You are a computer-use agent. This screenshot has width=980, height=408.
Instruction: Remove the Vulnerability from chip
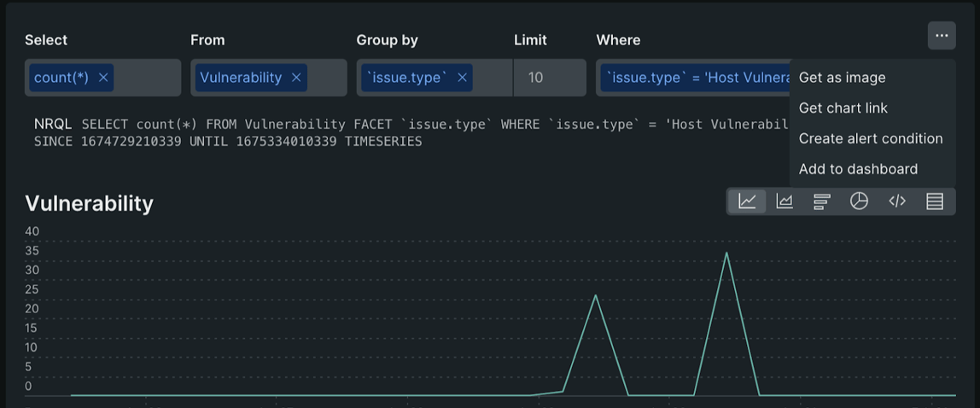(x=296, y=78)
